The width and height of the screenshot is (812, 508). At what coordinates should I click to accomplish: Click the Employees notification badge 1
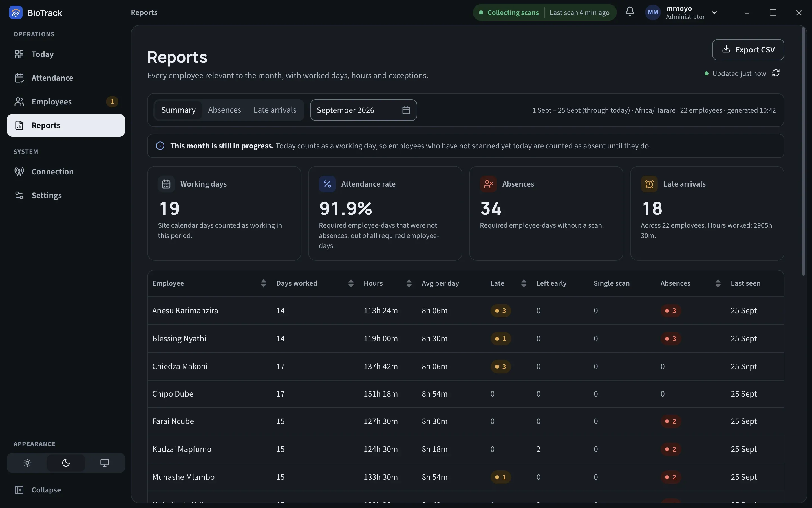point(112,102)
